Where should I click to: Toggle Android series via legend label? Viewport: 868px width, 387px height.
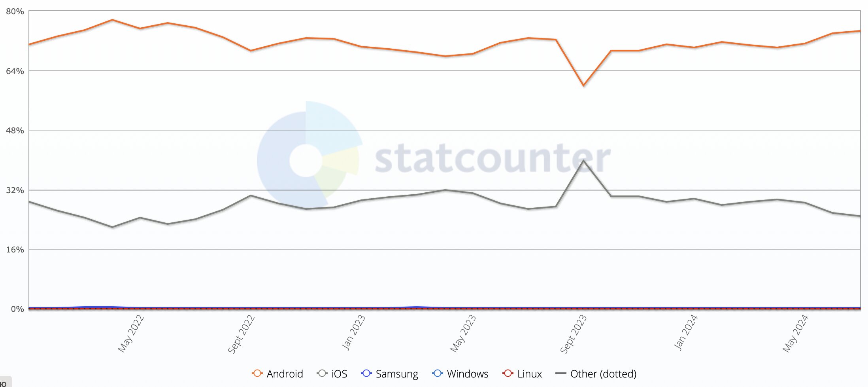(285, 374)
